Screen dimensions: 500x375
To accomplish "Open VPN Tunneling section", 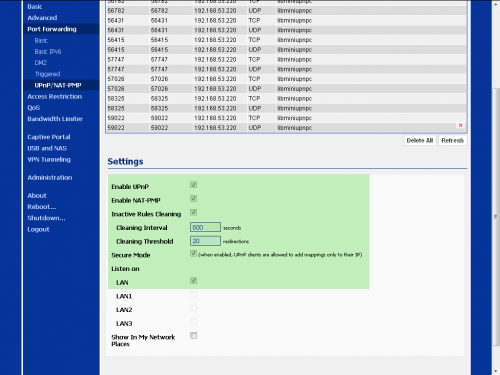I will point(49,160).
